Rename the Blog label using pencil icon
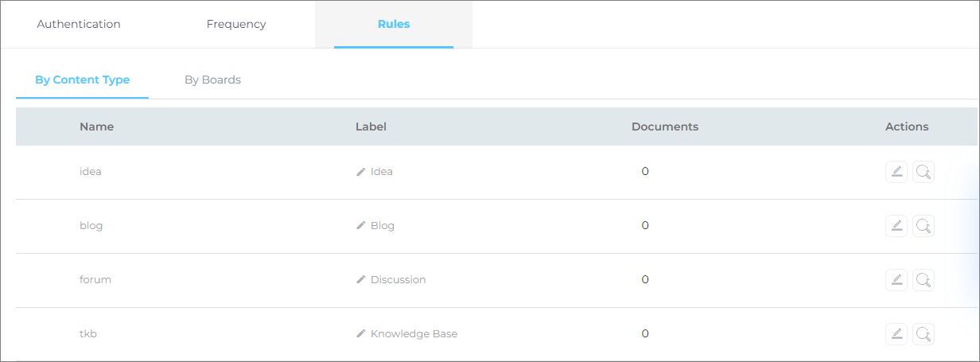 click(361, 226)
